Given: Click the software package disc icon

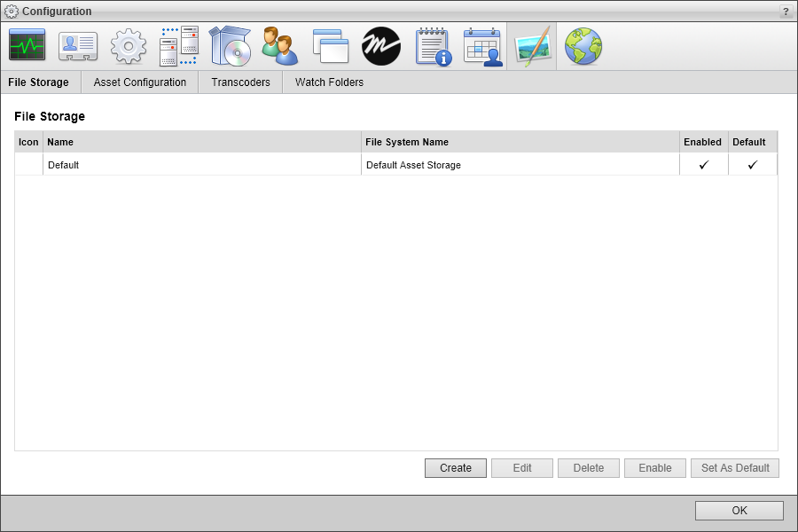Looking at the screenshot, I should 229,44.
